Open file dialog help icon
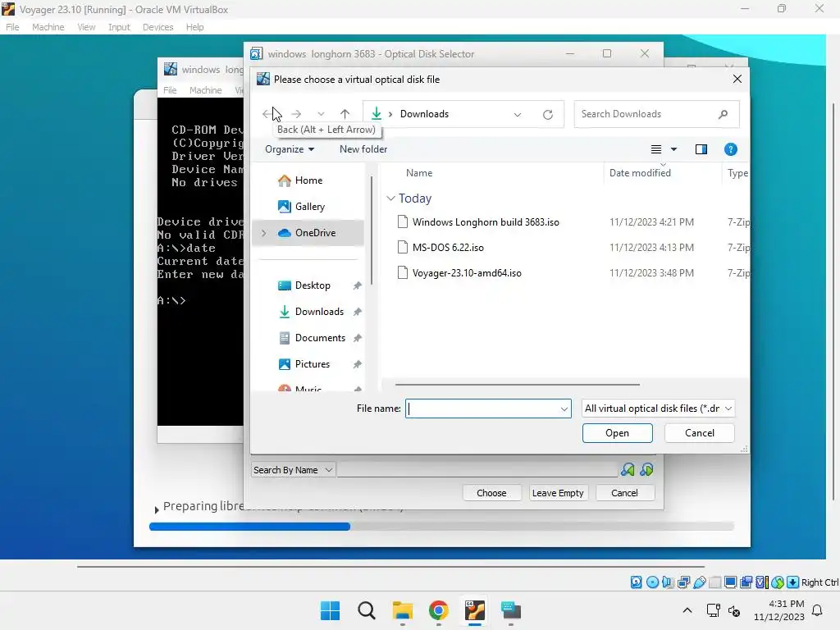The height and width of the screenshot is (630, 840). tap(730, 149)
